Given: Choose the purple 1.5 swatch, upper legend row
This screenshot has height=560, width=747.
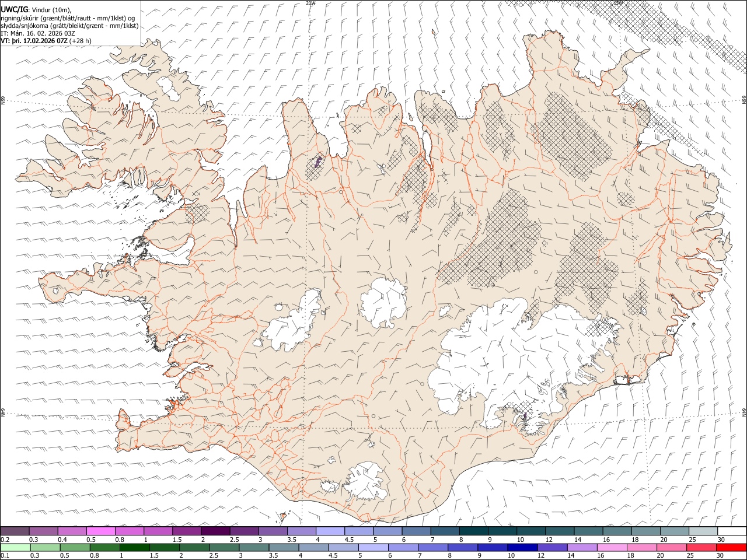Looking at the screenshot, I should 187,531.
